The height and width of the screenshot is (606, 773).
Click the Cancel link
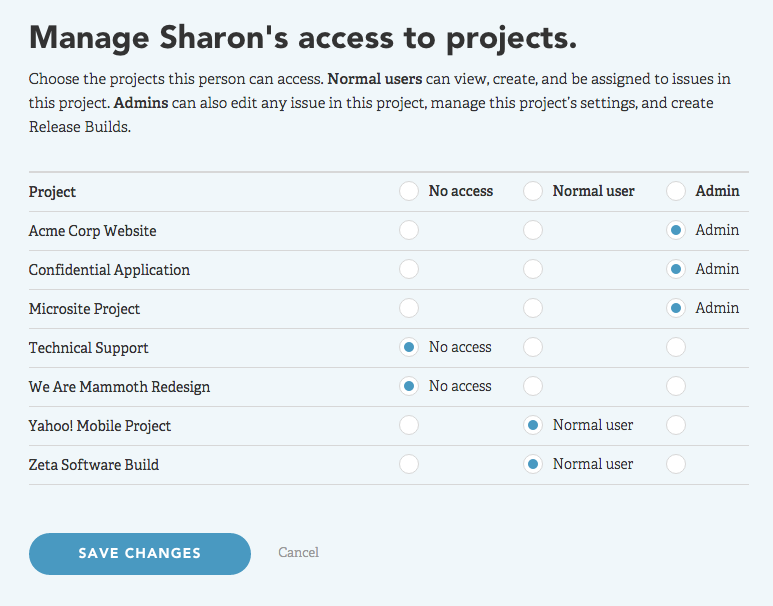click(298, 552)
